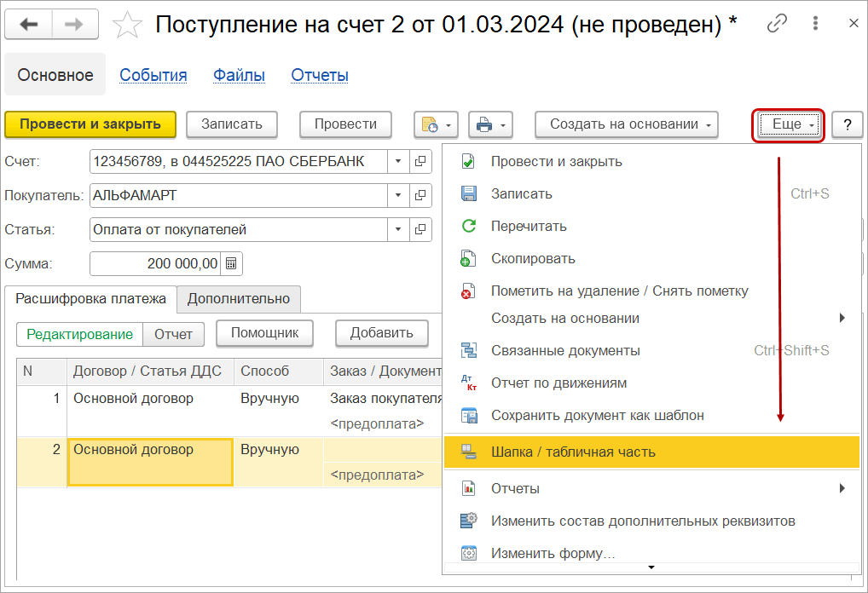868x593 pixels.
Task: Open Создать на основании toolbar dropdown
Action: [x=626, y=124]
